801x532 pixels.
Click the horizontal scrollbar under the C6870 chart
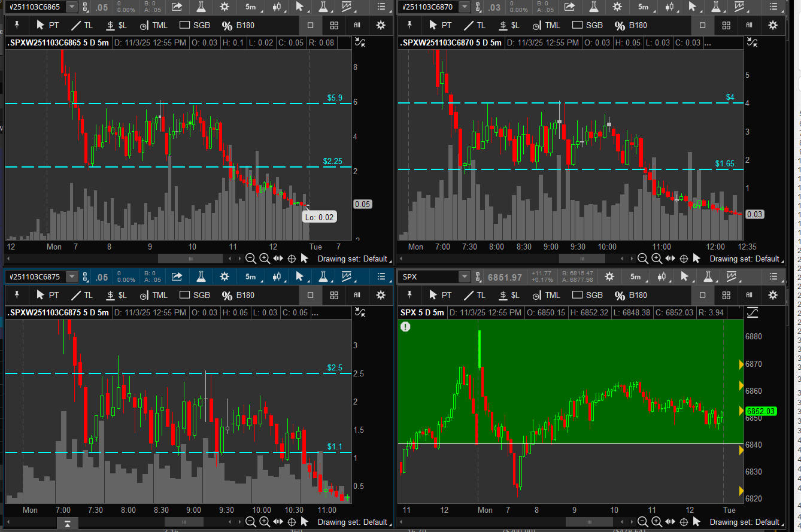(x=583, y=259)
